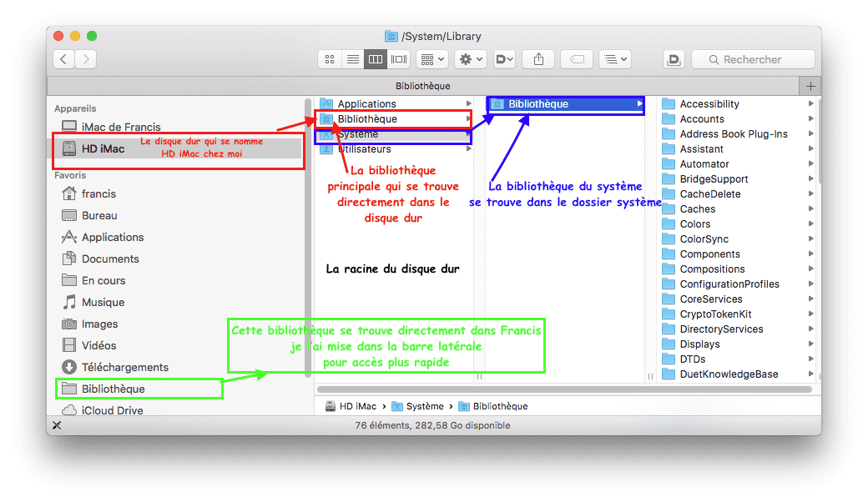This screenshot has height=502, width=868.
Task: Click the sidebar's vertical scrollbar
Action: pyautogui.click(x=308, y=238)
